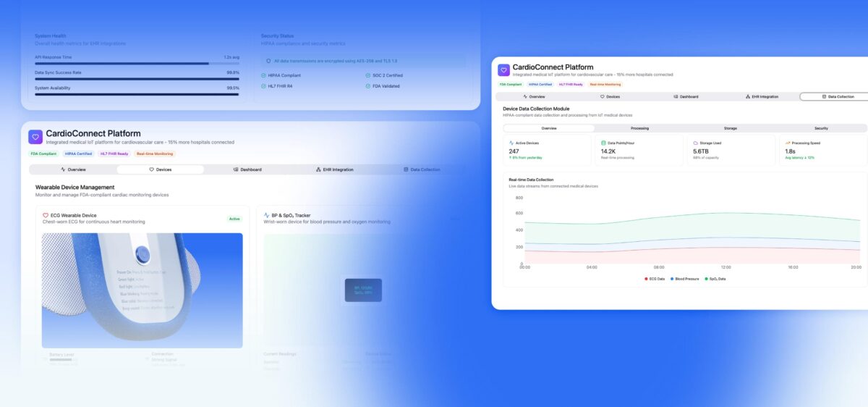The height and width of the screenshot is (407, 868).
Task: Click the trend icon on Processing Speed card
Action: tap(787, 143)
